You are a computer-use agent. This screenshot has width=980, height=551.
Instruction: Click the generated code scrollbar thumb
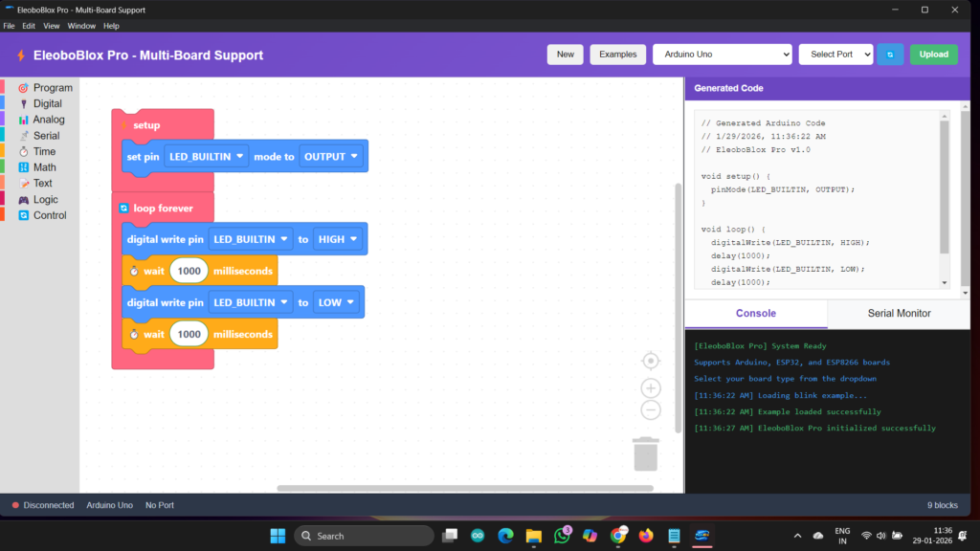(x=945, y=187)
